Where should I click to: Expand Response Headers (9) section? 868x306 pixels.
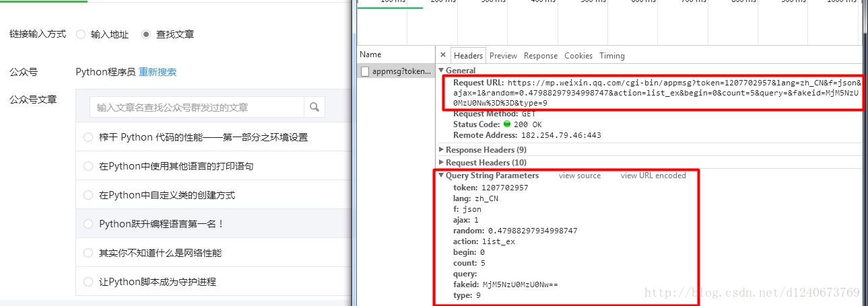pos(442,150)
